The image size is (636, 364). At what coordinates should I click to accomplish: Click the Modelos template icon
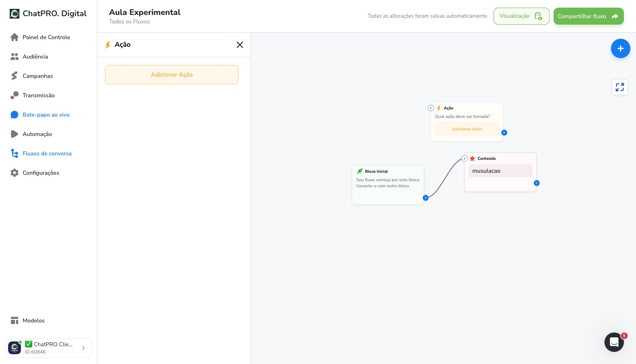pyautogui.click(x=15, y=320)
